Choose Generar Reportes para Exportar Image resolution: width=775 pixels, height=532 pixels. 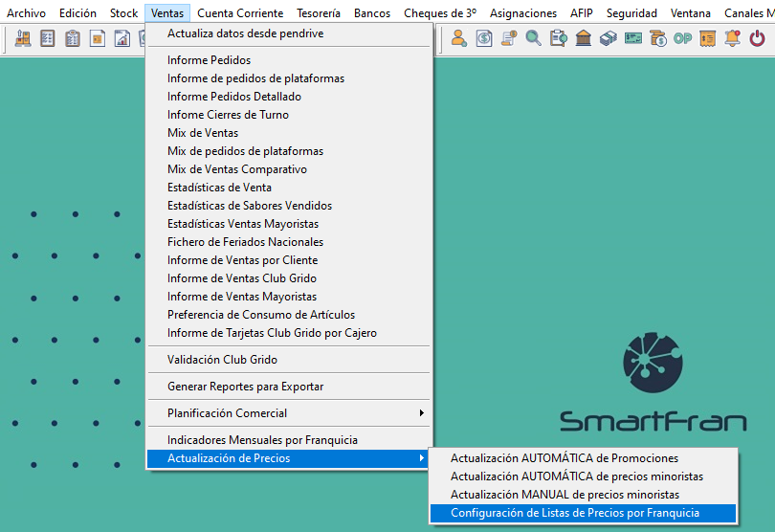(x=245, y=387)
